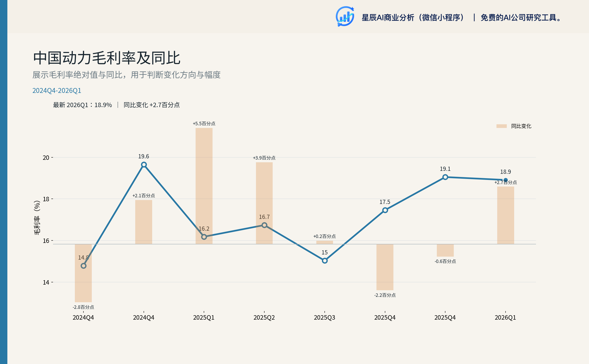This screenshot has width=589, height=364.
Task: Click the negative bar labeled -2.8百分点
Action: 83,273
